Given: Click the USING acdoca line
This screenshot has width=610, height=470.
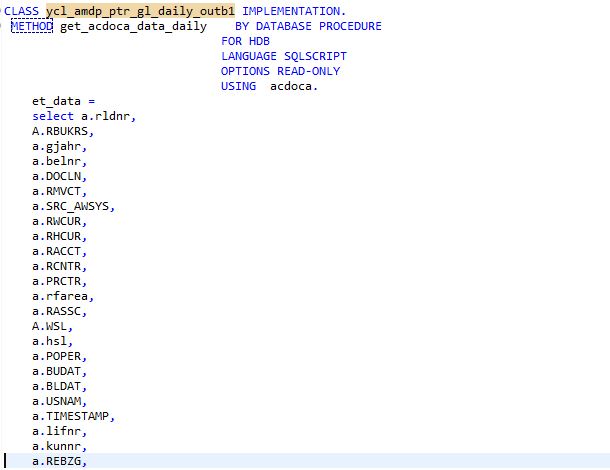Looking at the screenshot, I should pos(269,86).
